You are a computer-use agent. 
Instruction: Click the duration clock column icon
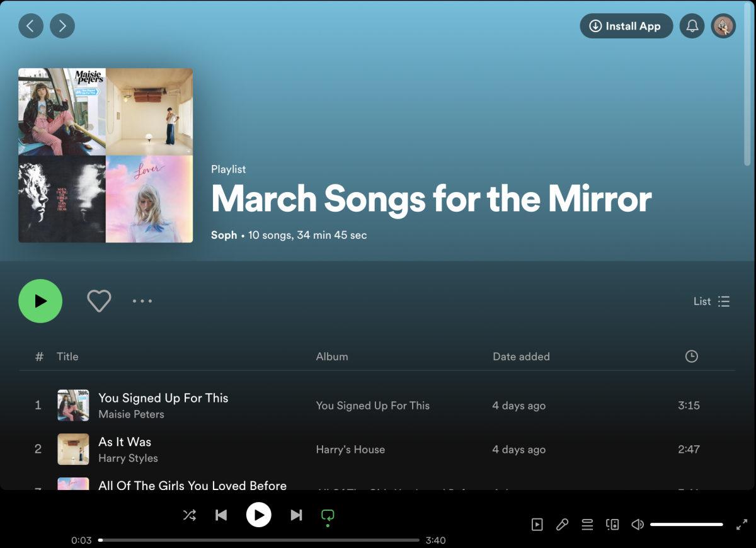691,357
